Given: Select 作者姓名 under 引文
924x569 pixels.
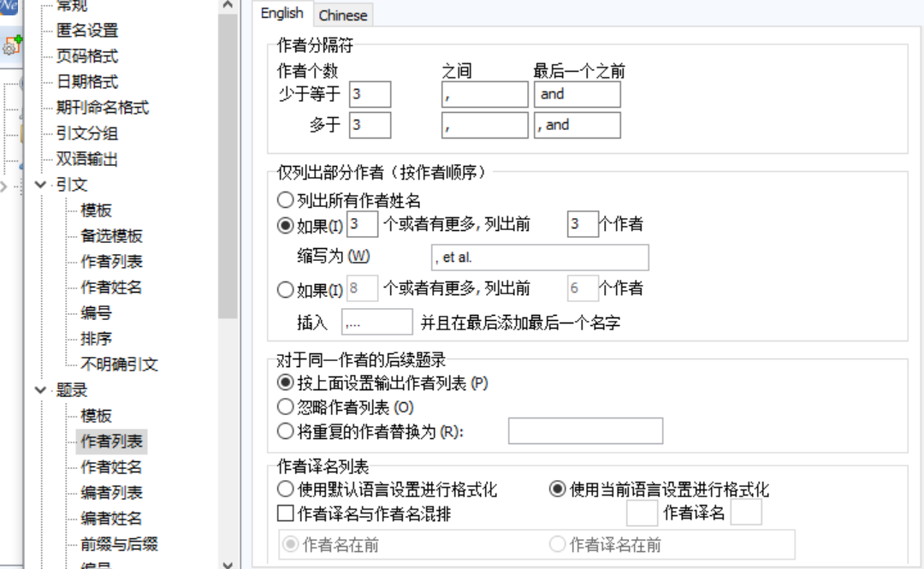Looking at the screenshot, I should [111, 287].
